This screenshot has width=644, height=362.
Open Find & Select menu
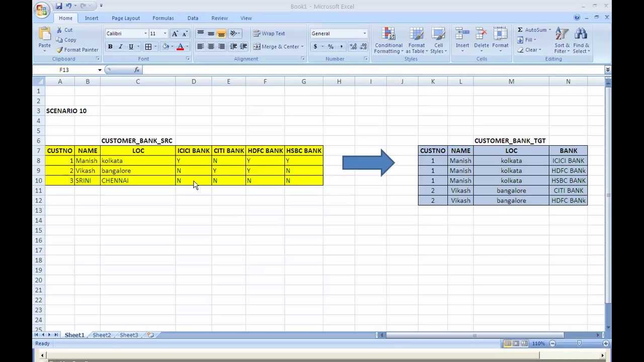[581, 40]
